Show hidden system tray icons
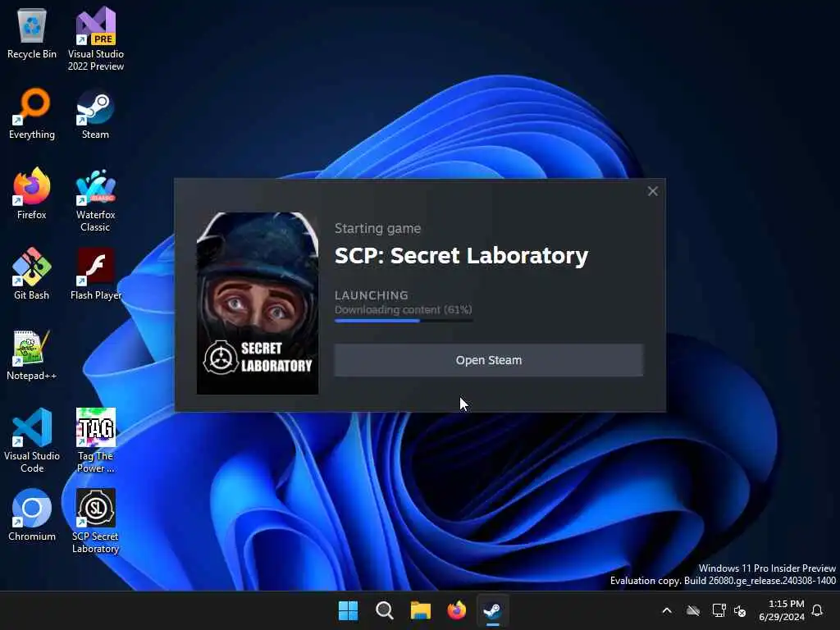 (667, 610)
